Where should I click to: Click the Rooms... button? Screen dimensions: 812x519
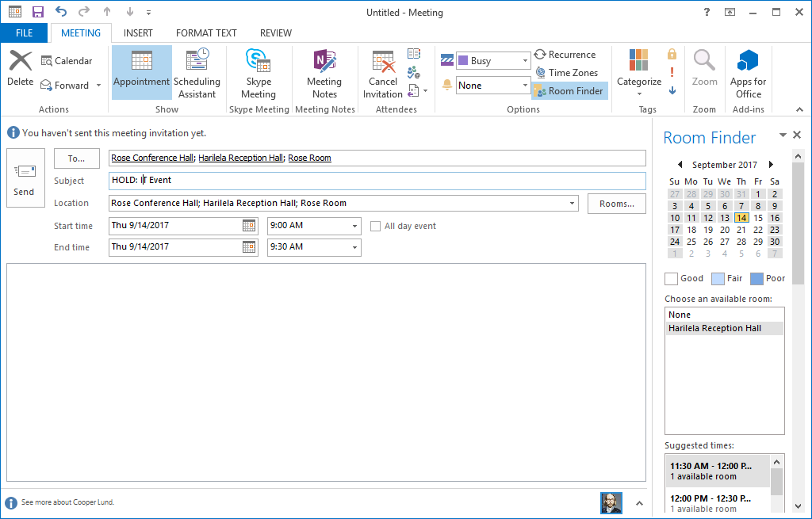[x=616, y=204]
